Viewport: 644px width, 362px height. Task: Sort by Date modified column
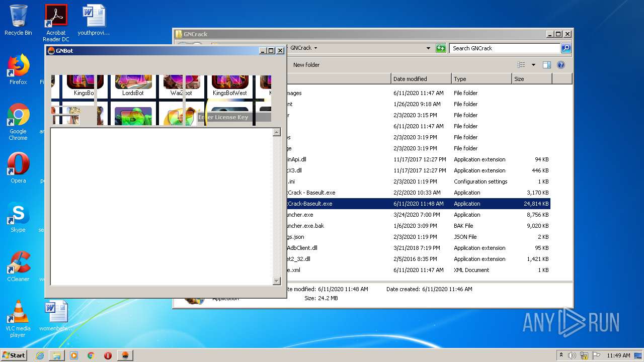pos(421,79)
